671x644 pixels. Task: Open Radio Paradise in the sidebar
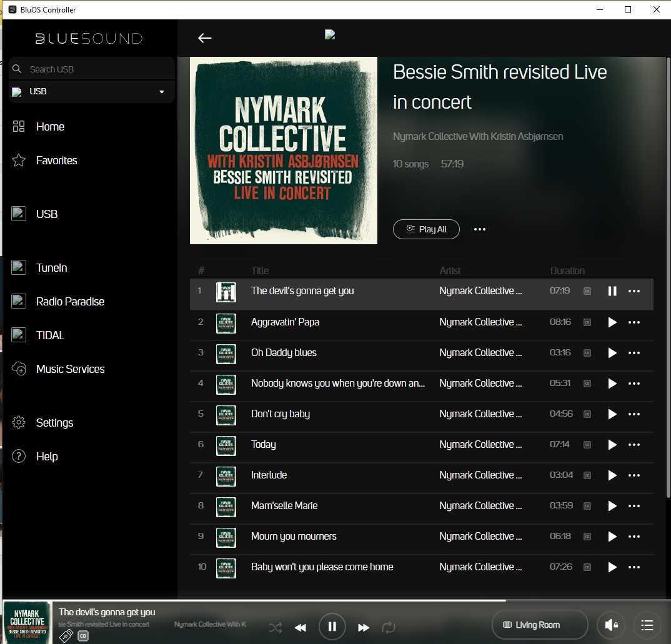[x=70, y=302]
